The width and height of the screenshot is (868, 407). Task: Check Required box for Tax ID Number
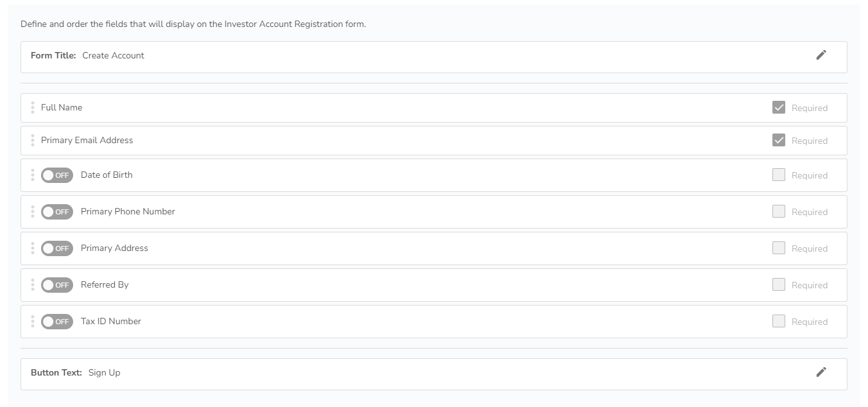[x=778, y=321]
